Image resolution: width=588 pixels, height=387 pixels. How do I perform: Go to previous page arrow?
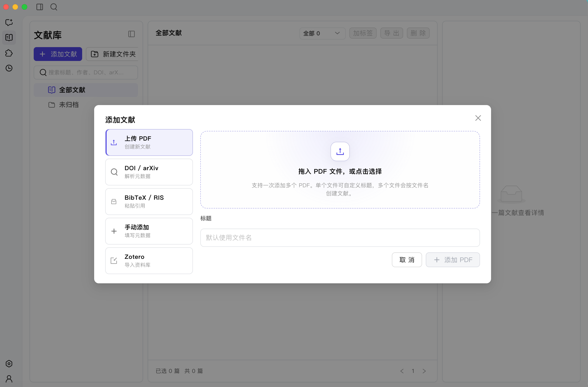click(402, 371)
